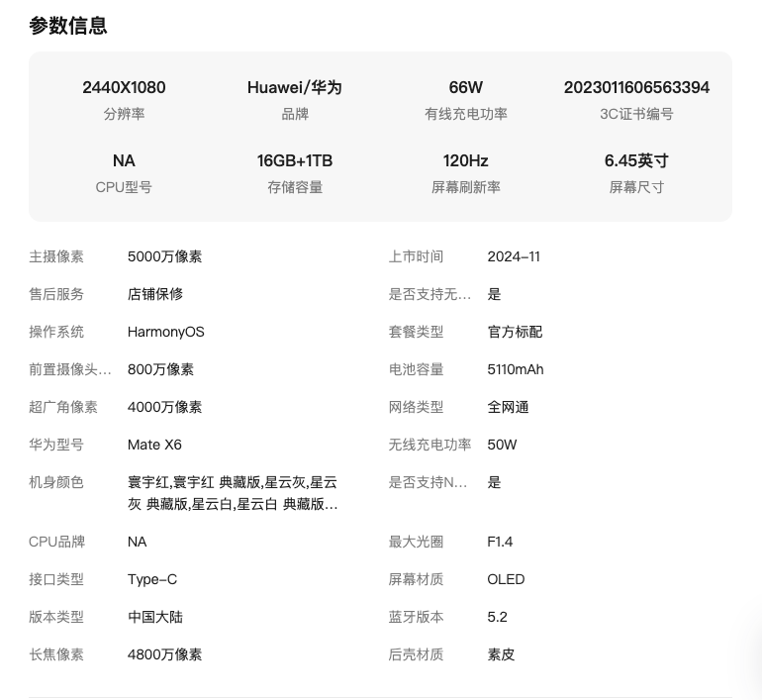This screenshot has width=762, height=700.
Task: Click the 2024-11 release date value
Action: (514, 256)
